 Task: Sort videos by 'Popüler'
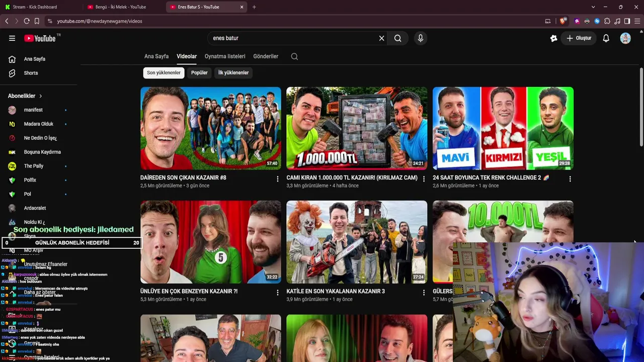pyautogui.click(x=199, y=73)
